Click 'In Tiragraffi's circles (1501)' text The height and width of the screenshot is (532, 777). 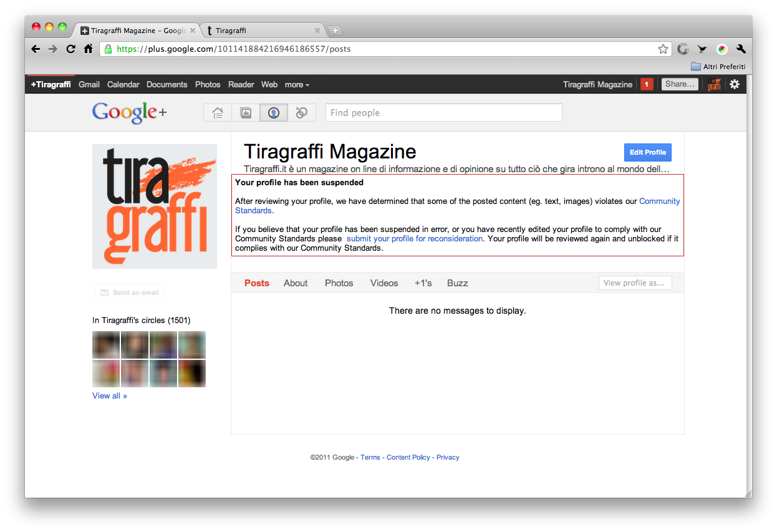(x=142, y=321)
